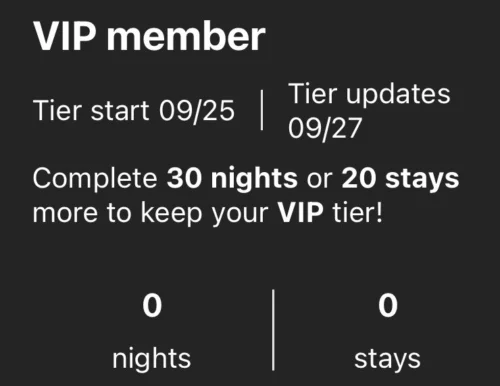This screenshot has height=386, width=500.
Task: Tap the VIP member heading
Action: [149, 36]
